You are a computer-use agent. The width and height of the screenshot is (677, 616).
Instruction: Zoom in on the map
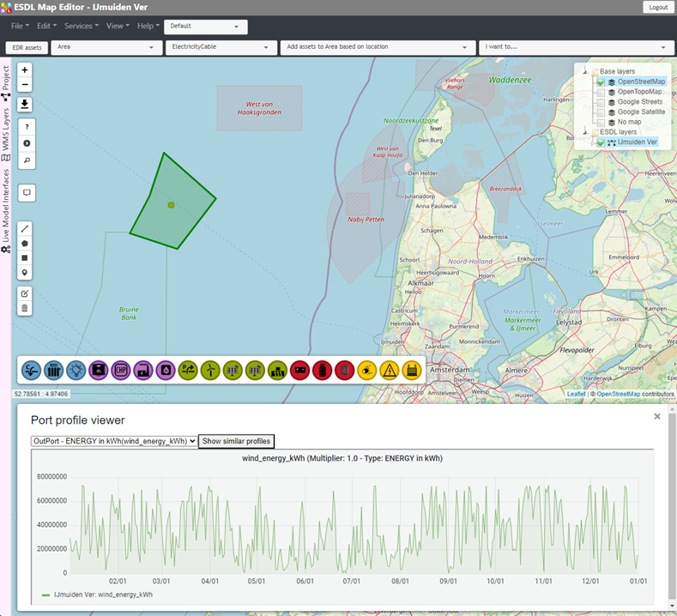click(x=25, y=70)
